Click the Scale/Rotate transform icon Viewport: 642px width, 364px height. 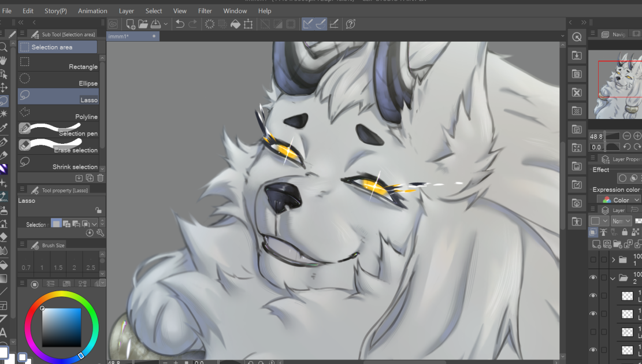(248, 24)
